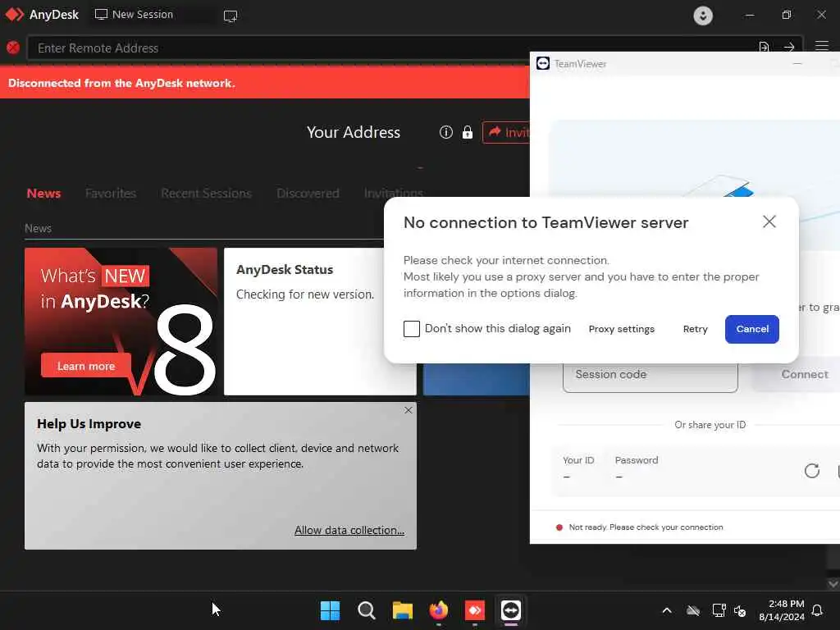Open file transfer icon beside address bar
This screenshot has width=840, height=630.
(x=764, y=47)
